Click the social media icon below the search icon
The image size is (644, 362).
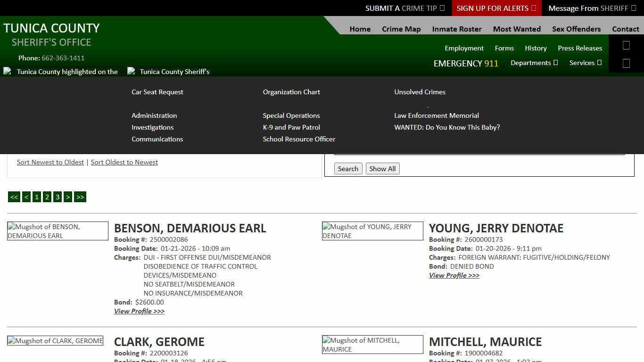[x=626, y=63]
